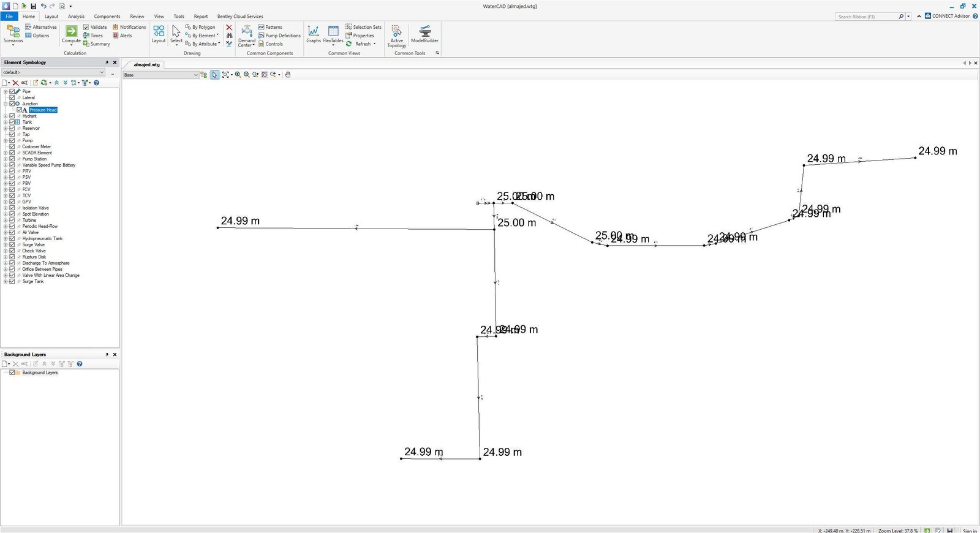This screenshot has width=980, height=533.
Task: Uncheck the Pipe layer checkbox
Action: 12,91
